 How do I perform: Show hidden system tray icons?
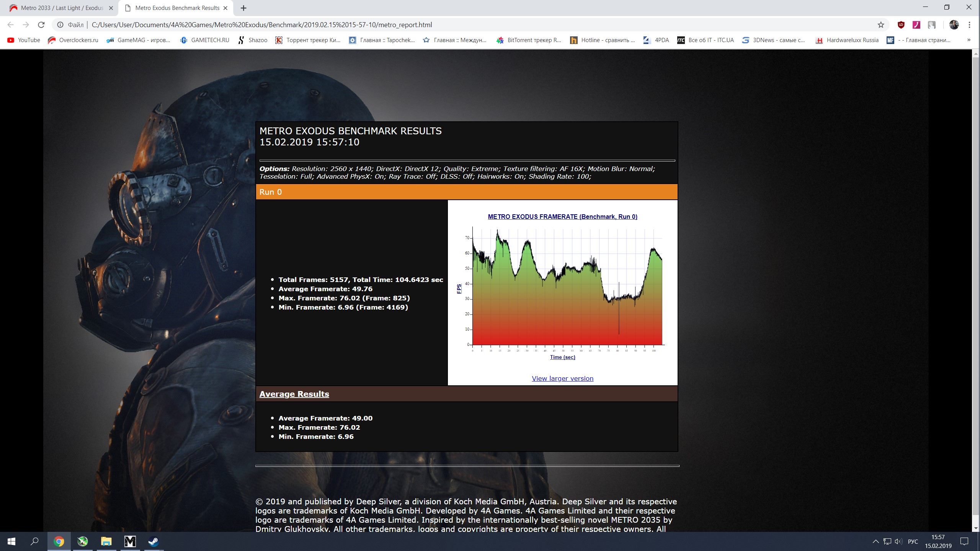click(x=875, y=541)
